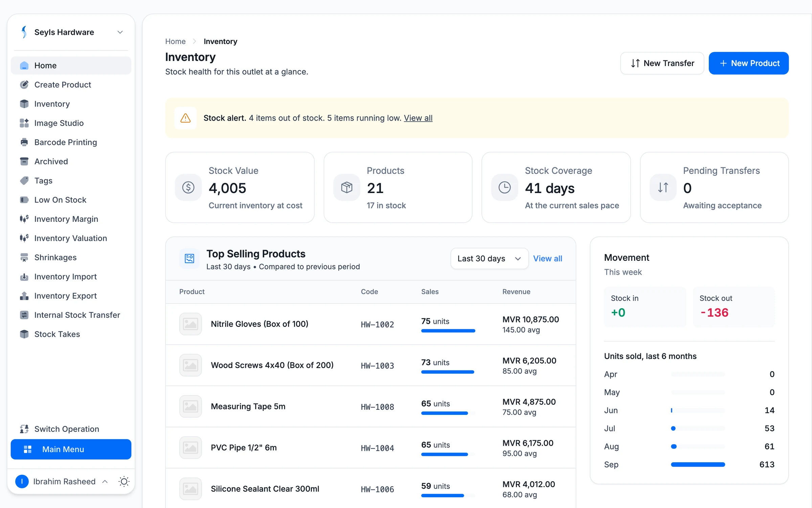Viewport: 812px width, 508px height.
Task: Click product code HW-1006
Action: click(x=377, y=489)
